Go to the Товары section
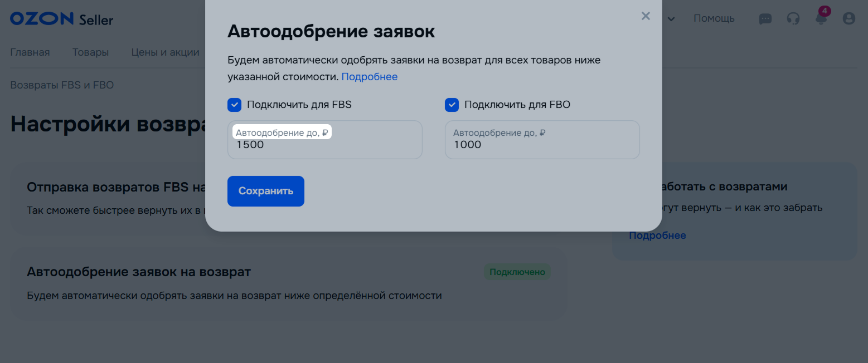 pyautogui.click(x=90, y=52)
